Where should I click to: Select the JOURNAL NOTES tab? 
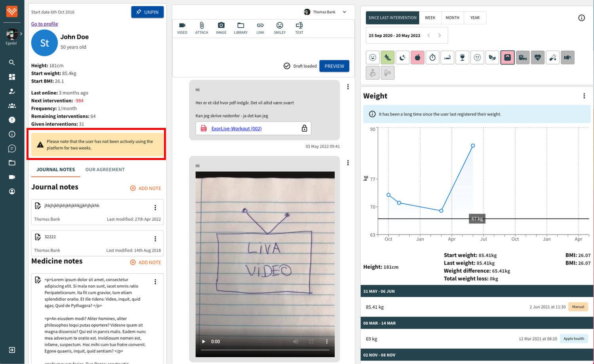click(56, 170)
